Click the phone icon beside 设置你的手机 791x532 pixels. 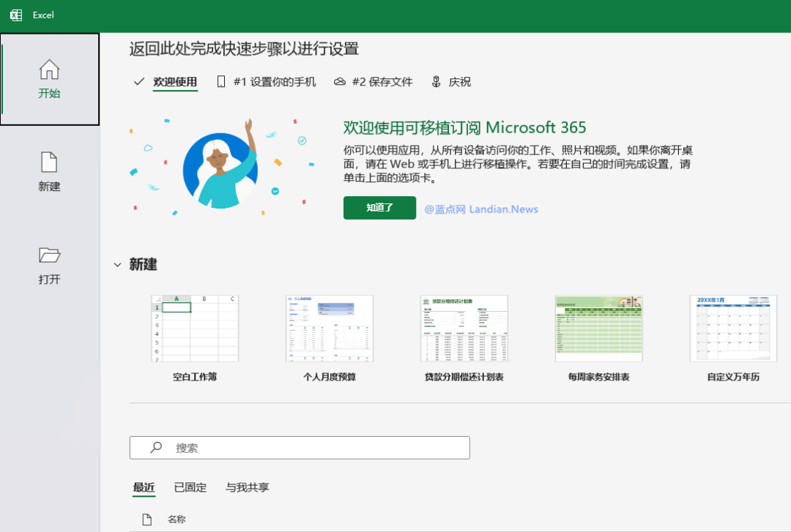pyautogui.click(x=221, y=82)
